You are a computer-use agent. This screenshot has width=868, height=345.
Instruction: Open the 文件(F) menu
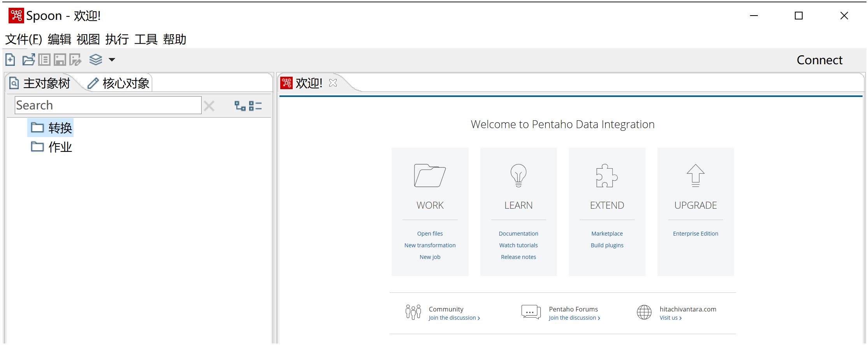(23, 39)
